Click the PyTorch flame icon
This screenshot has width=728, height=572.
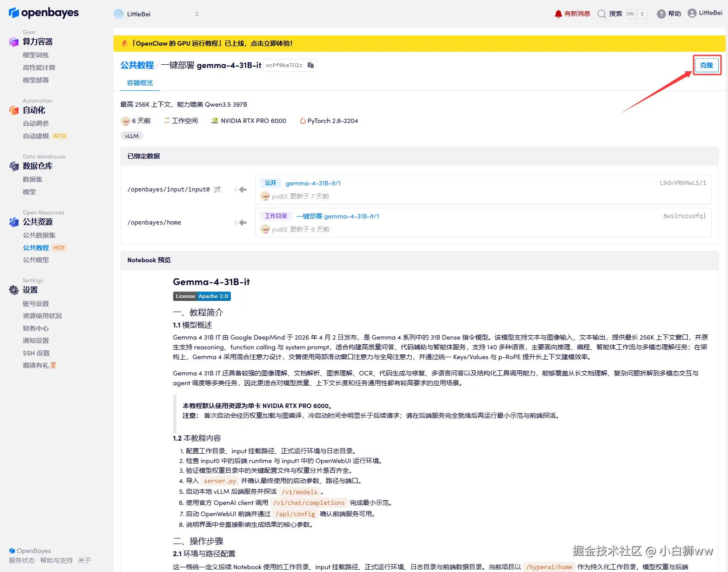(x=303, y=121)
